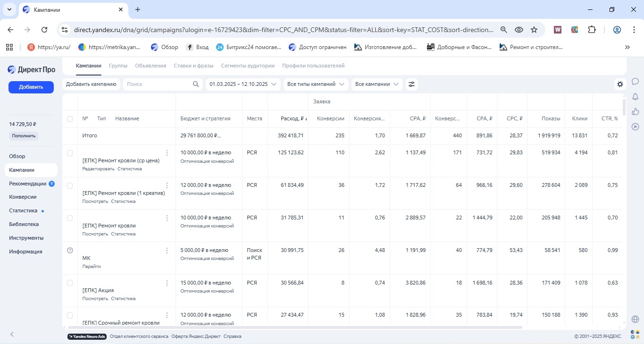Select the checkbox for Ремонт кровли (ср цена)

(x=70, y=153)
